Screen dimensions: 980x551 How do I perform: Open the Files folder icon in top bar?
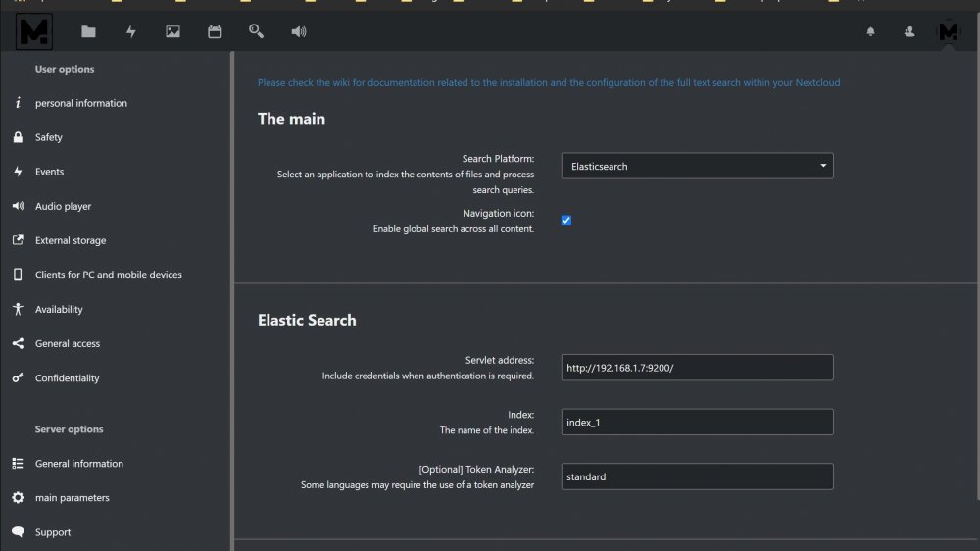click(88, 32)
